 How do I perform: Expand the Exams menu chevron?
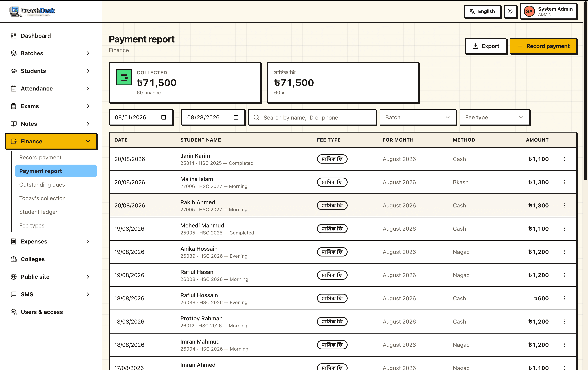88,106
